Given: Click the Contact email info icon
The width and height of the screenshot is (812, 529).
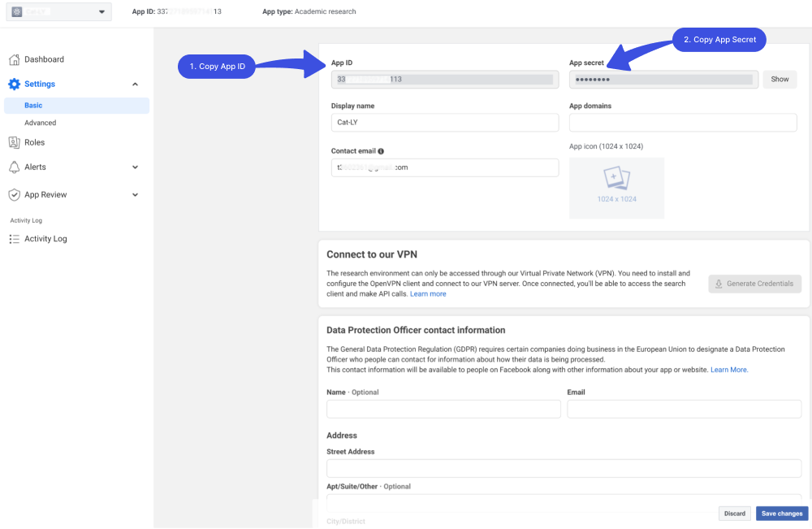Looking at the screenshot, I should [381, 151].
